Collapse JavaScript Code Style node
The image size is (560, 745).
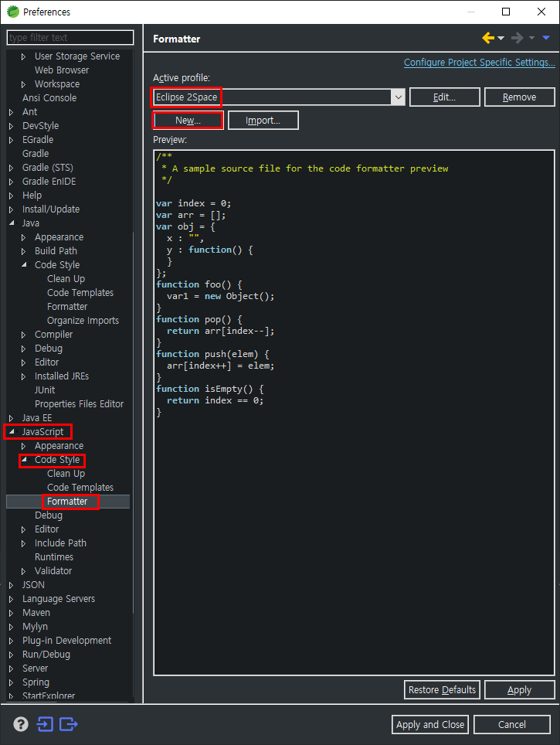(x=24, y=460)
